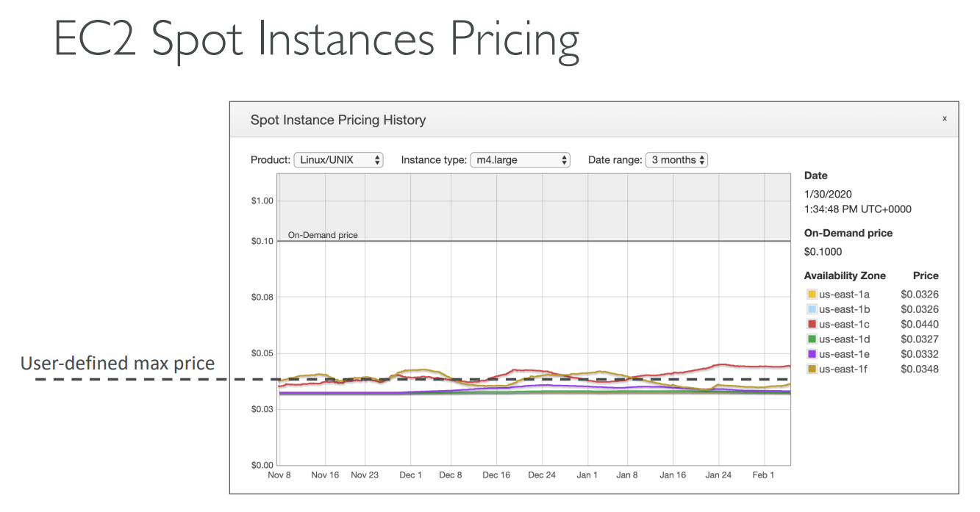Open the Product Linux/UNIX dropdown
Viewport: 980px width, 512px height.
(x=338, y=160)
